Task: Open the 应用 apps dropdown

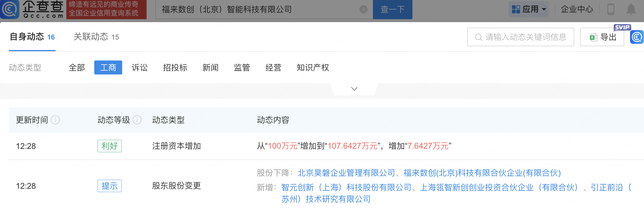Action: [x=529, y=9]
